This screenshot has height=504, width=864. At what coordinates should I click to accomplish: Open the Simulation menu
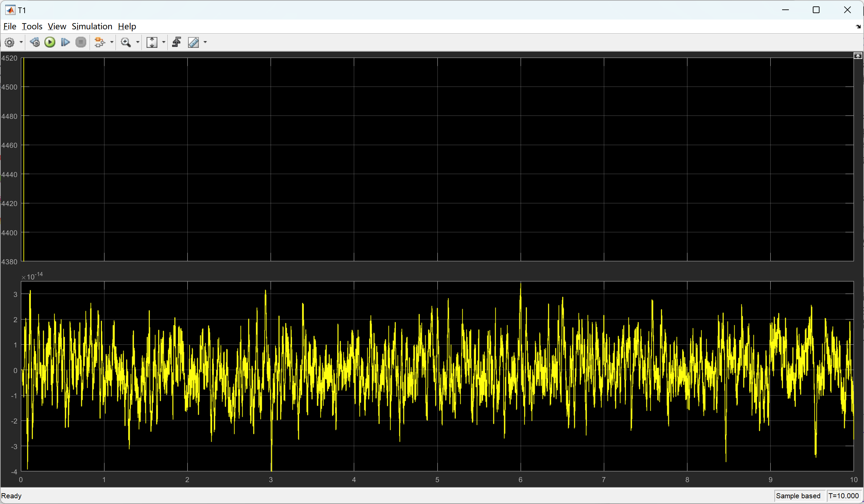click(x=92, y=26)
